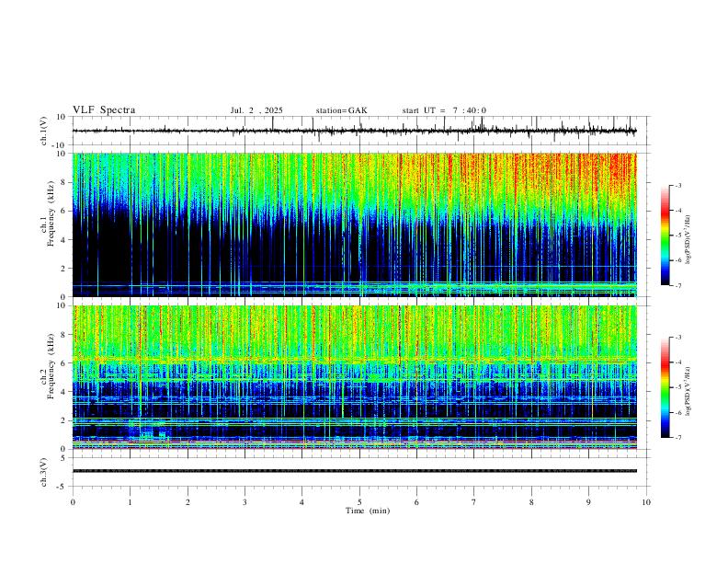This screenshot has height=563, width=728.
Task: Click the upper color scale bar for ch.1
Action: click(x=665, y=236)
